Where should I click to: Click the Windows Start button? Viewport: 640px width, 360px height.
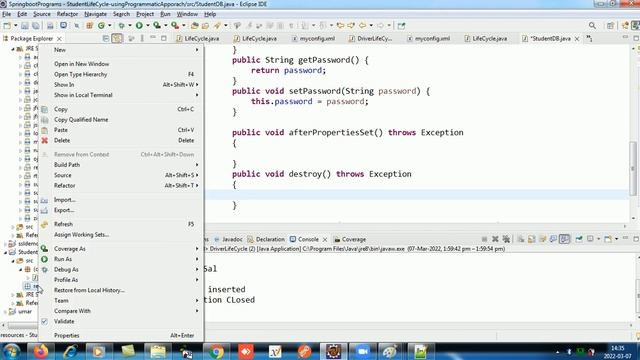11,351
